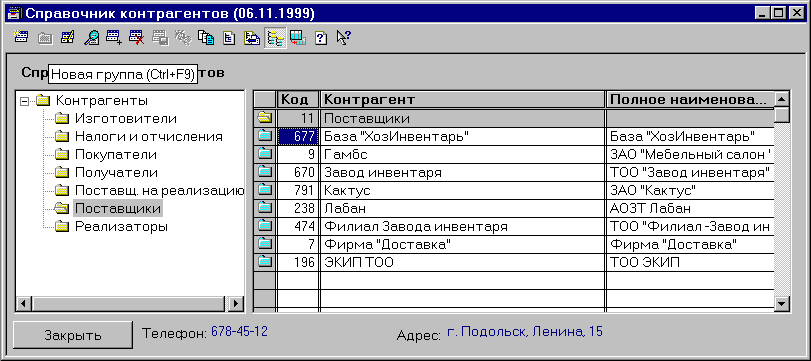
Task: Click the Полное наименова... column header
Action: [x=690, y=100]
